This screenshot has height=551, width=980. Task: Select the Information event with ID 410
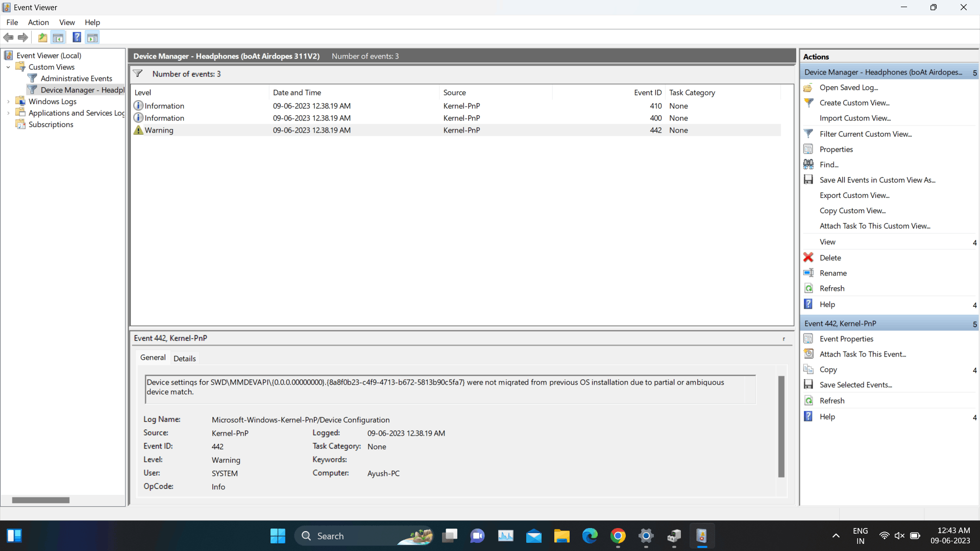click(x=456, y=106)
